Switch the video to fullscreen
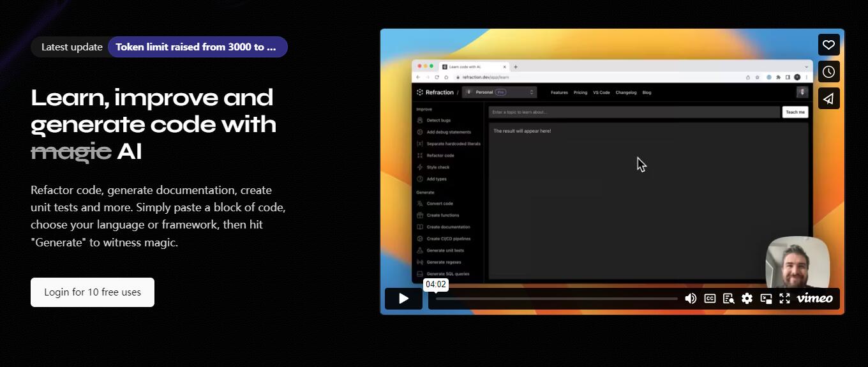The image size is (868, 367). click(x=784, y=299)
